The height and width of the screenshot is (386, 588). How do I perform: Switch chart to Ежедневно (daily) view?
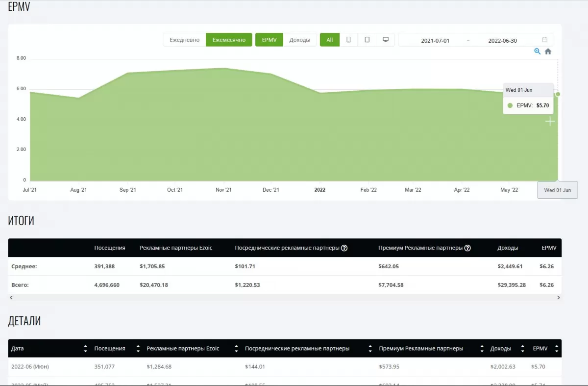[x=184, y=40]
